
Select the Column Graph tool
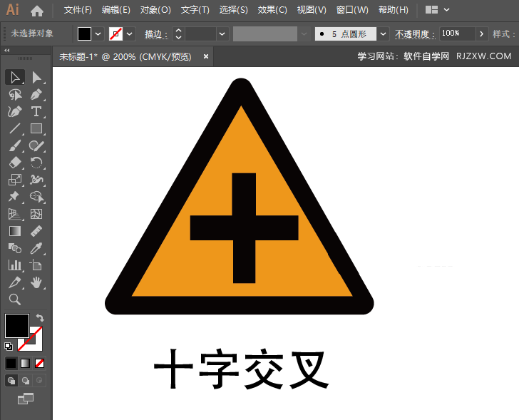(x=14, y=265)
